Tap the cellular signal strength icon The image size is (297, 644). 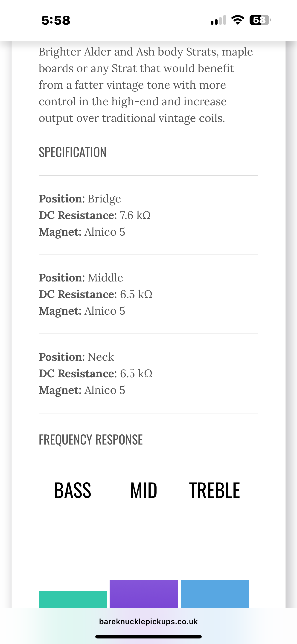click(218, 20)
